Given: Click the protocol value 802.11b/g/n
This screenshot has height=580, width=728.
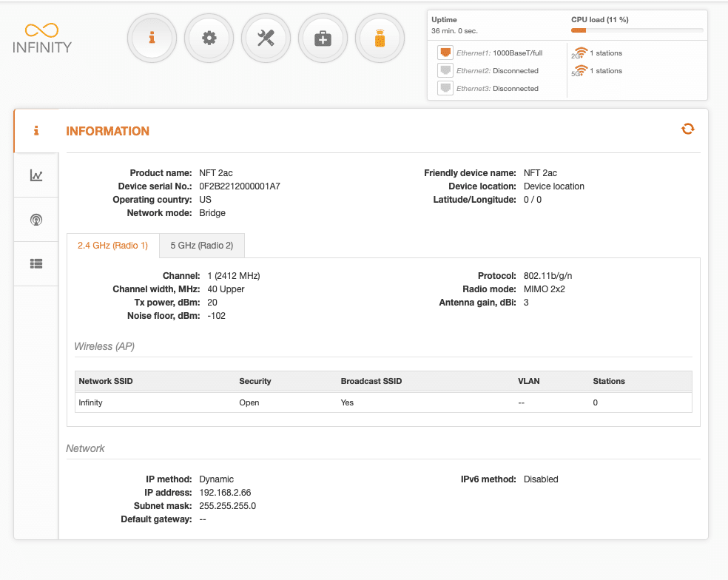Looking at the screenshot, I should pyautogui.click(x=548, y=276).
